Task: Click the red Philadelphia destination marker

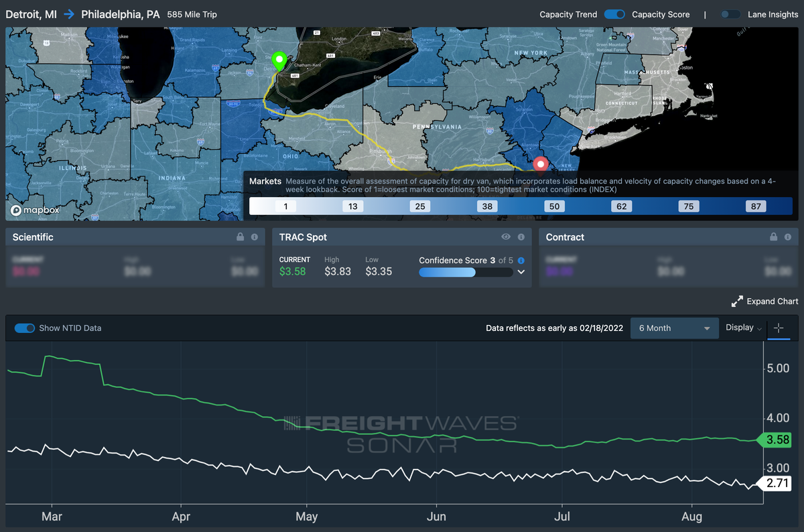Action: pyautogui.click(x=541, y=164)
